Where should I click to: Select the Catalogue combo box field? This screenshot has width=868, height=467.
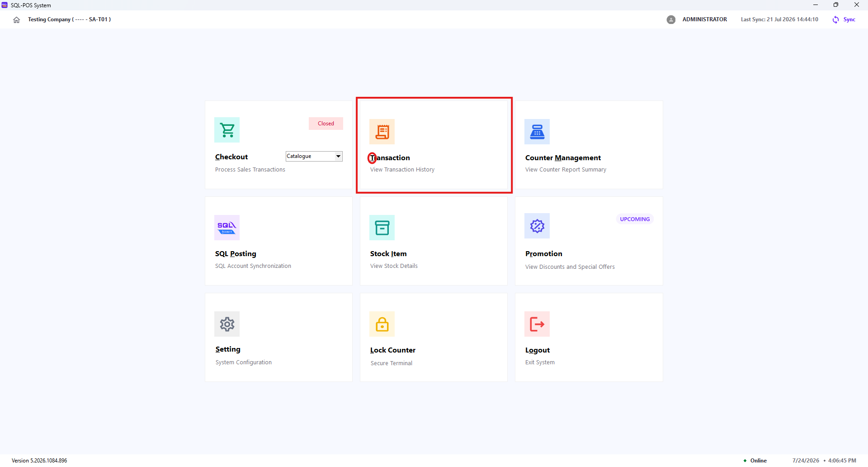tap(314, 156)
